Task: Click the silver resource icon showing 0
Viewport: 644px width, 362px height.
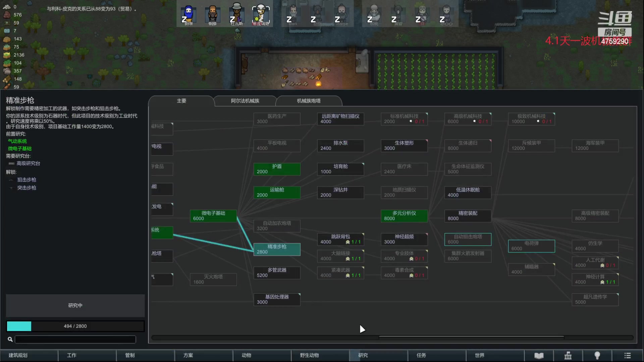Action: pos(7,7)
